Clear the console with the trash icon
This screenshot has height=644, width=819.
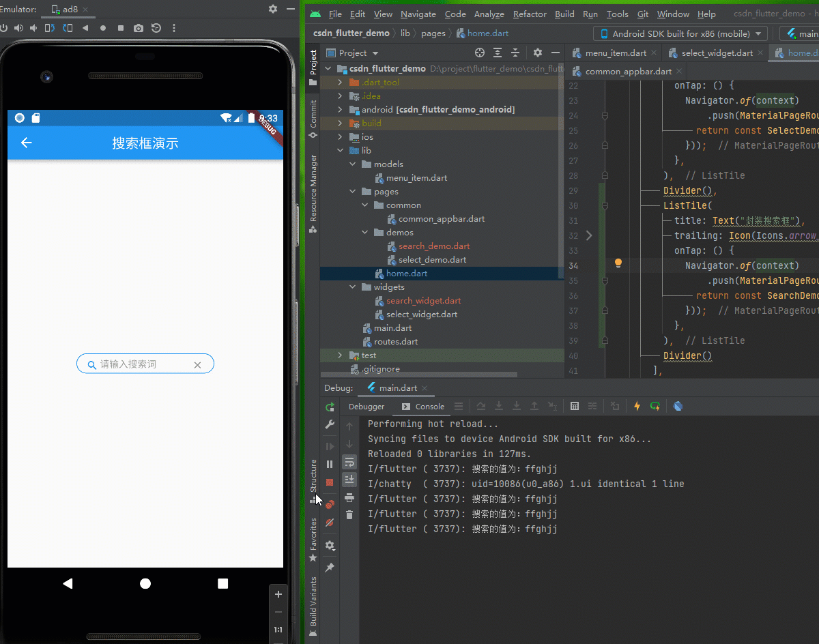point(349,515)
